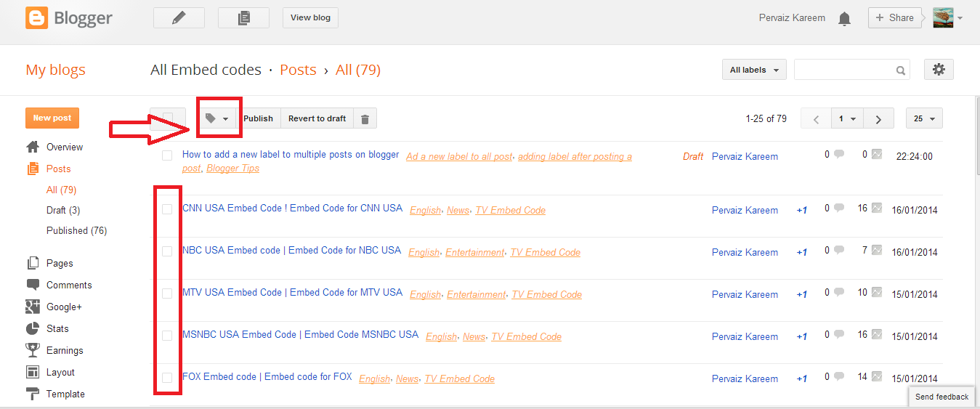Delete selected posts with trash icon
The width and height of the screenshot is (980, 409).
pos(365,118)
